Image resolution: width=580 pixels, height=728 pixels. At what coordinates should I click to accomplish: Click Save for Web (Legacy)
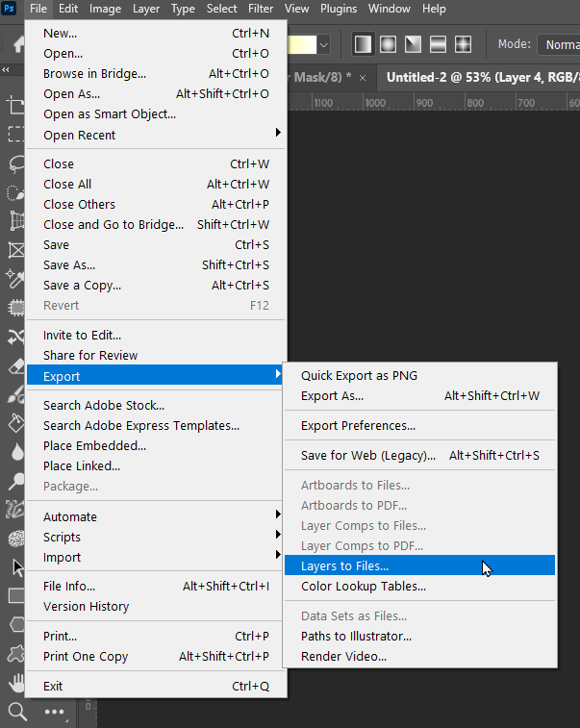368,456
